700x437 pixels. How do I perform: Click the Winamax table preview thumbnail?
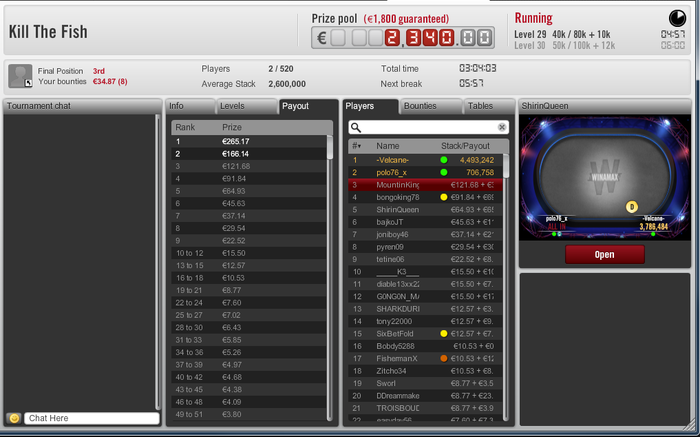(604, 178)
